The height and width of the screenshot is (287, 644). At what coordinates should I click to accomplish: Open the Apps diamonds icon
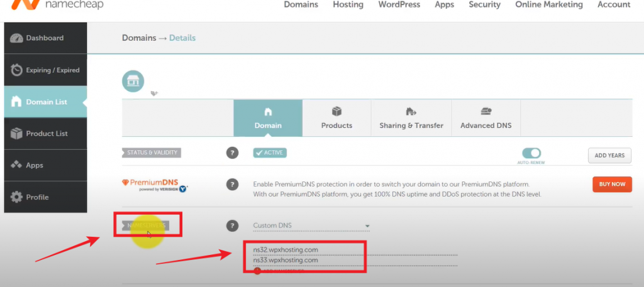click(x=16, y=165)
